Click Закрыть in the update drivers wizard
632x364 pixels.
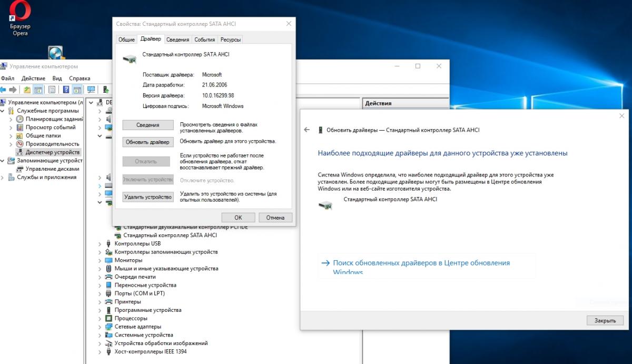click(x=605, y=320)
